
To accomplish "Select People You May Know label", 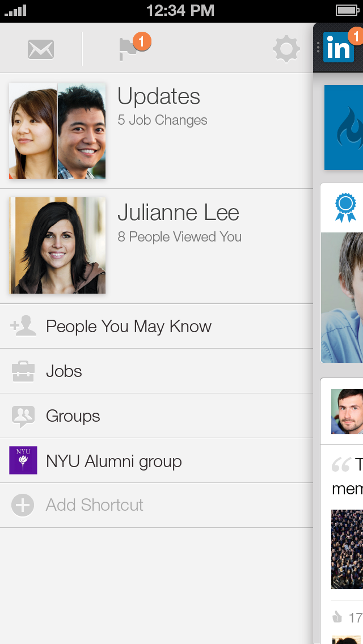I will [x=129, y=327].
